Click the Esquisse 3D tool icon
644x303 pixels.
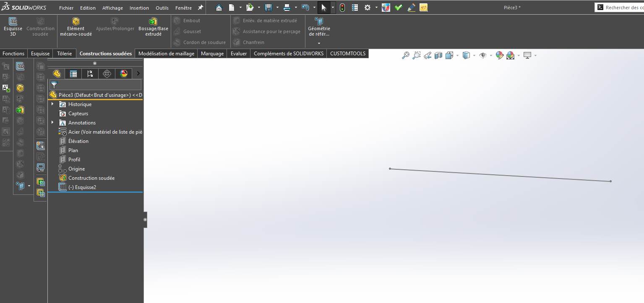point(13,22)
